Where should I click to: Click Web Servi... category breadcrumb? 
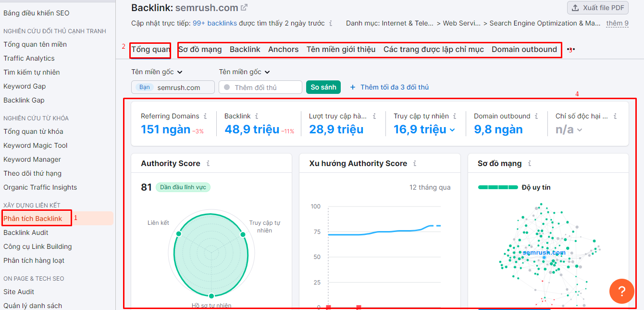click(x=461, y=23)
